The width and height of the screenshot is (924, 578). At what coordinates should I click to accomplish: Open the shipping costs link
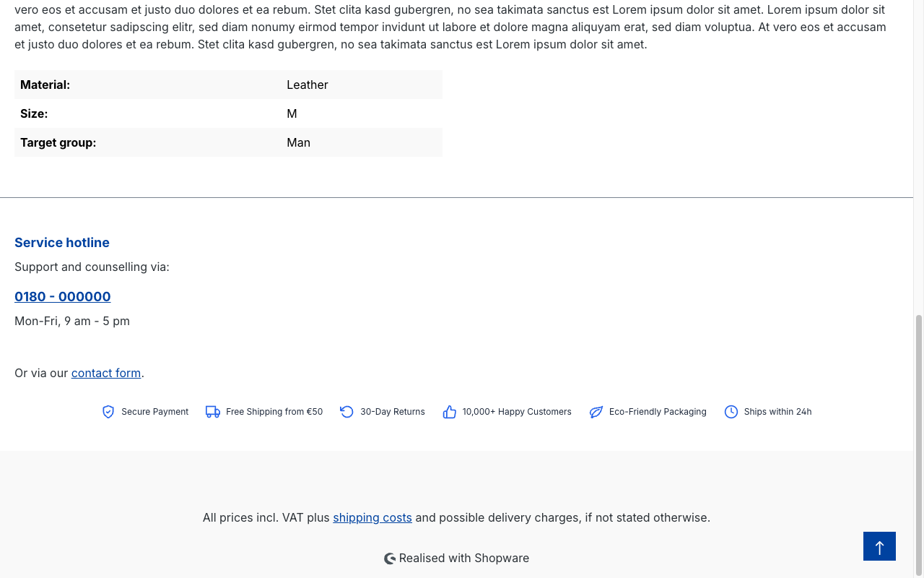pos(372,517)
